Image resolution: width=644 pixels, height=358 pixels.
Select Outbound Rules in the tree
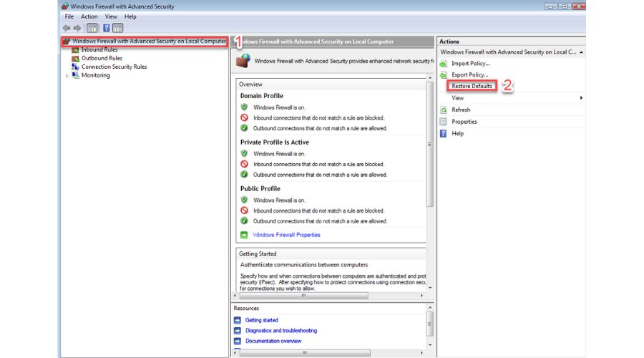point(102,59)
